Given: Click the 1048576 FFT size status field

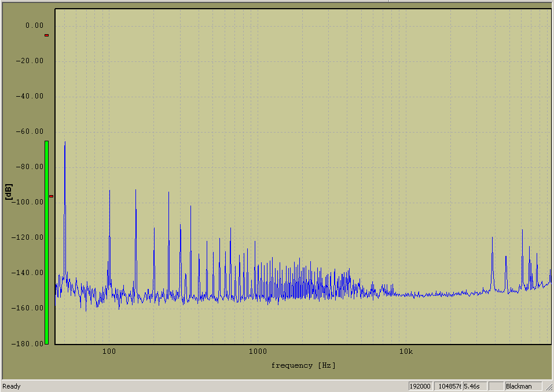Looking at the screenshot, I should click(x=449, y=386).
